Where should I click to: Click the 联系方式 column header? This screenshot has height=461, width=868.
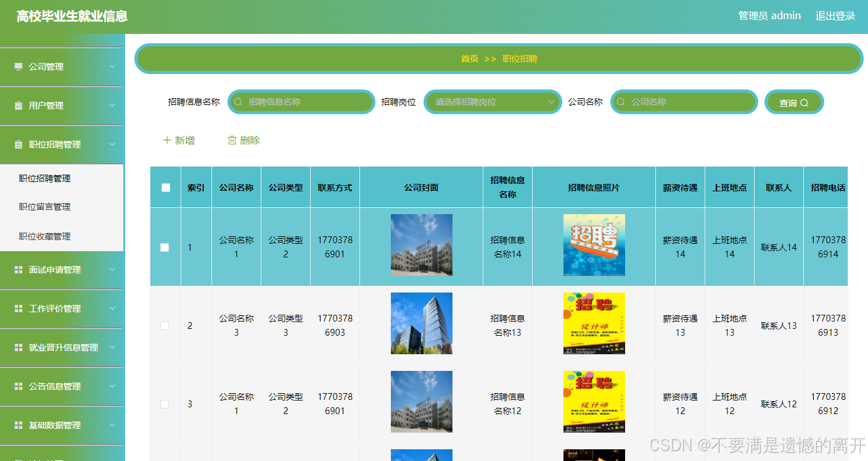(335, 188)
